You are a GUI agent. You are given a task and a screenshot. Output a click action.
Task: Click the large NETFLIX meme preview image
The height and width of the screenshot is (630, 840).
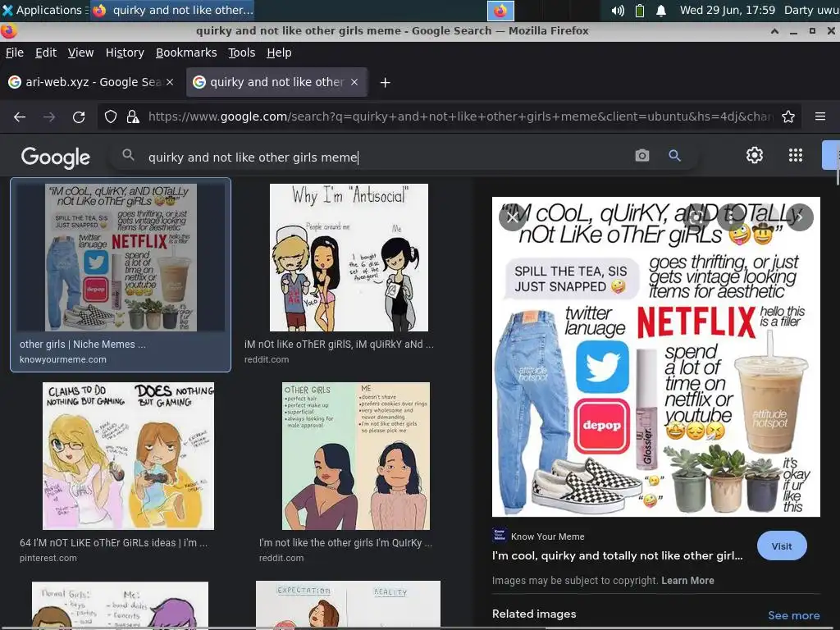655,357
